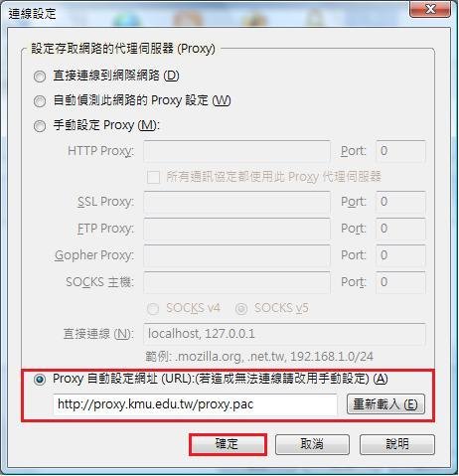Click the SOCKS host address field
The height and width of the screenshot is (476, 459).
click(x=237, y=282)
